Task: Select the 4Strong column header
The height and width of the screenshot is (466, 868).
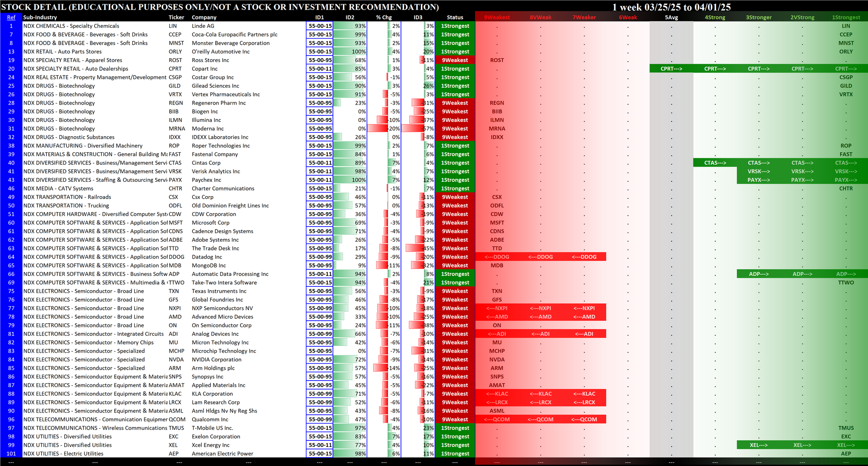Action: [715, 17]
